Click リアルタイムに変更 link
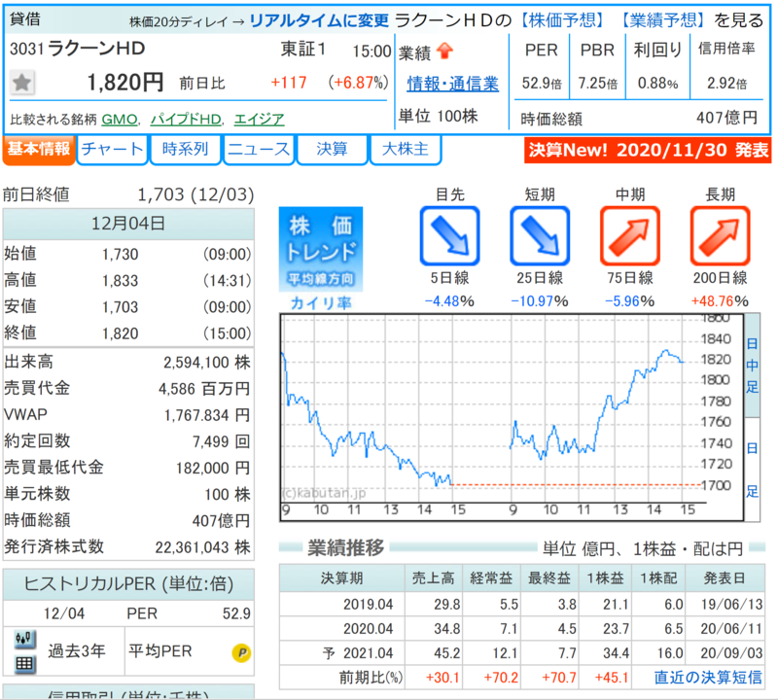778x700 pixels. 319,20
